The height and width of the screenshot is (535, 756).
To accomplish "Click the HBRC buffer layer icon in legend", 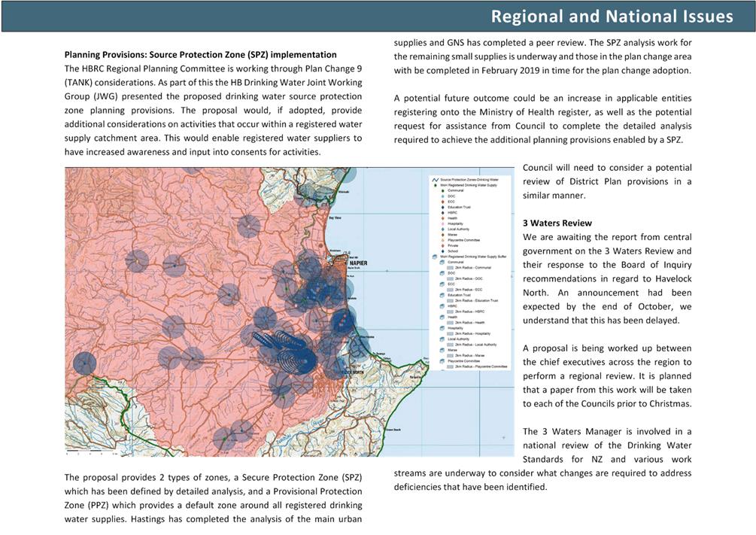I will point(442,306).
